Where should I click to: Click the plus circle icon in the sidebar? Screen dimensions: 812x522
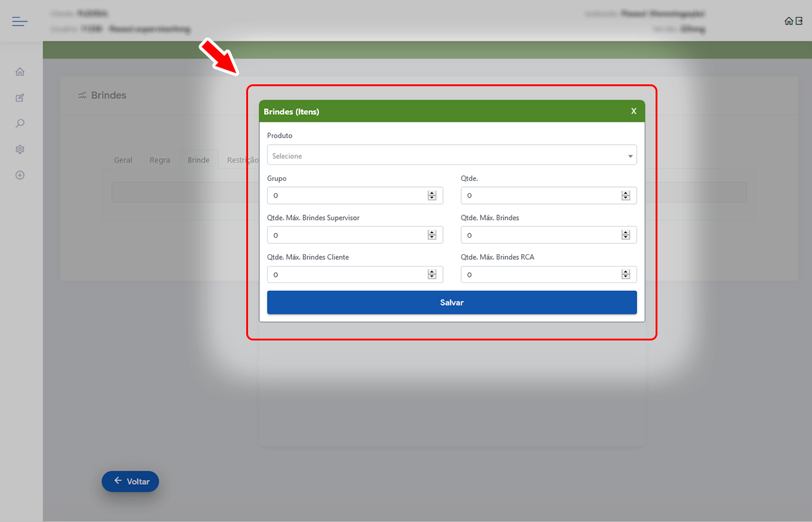[x=20, y=175]
